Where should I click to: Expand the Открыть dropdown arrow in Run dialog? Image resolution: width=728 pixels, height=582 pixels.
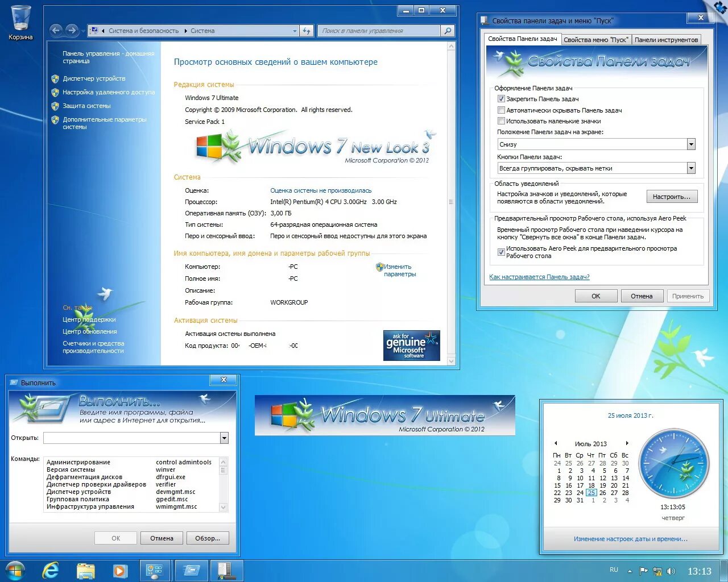click(224, 438)
